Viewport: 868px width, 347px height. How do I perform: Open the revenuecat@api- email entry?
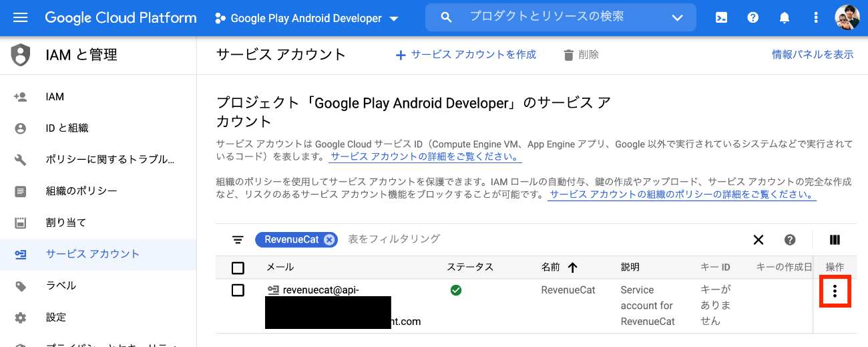[x=321, y=290]
